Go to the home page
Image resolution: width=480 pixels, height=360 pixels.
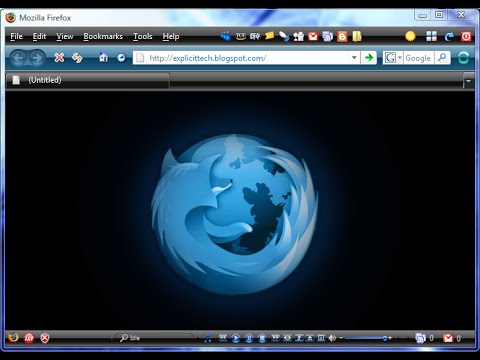click(103, 57)
